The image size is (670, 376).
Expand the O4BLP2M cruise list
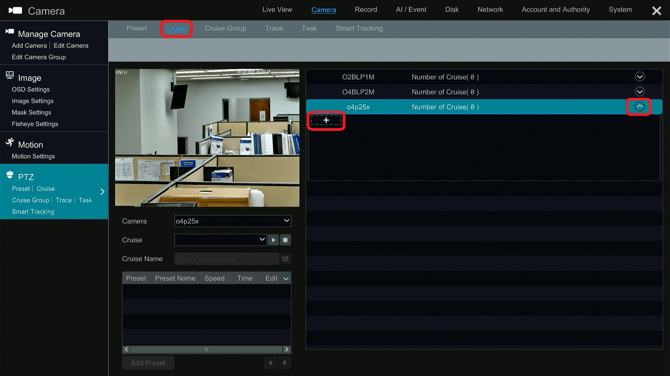[x=639, y=91]
